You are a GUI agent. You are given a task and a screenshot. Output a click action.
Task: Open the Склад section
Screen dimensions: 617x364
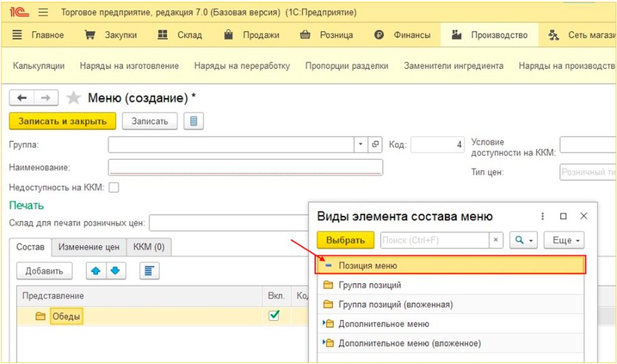[180, 35]
